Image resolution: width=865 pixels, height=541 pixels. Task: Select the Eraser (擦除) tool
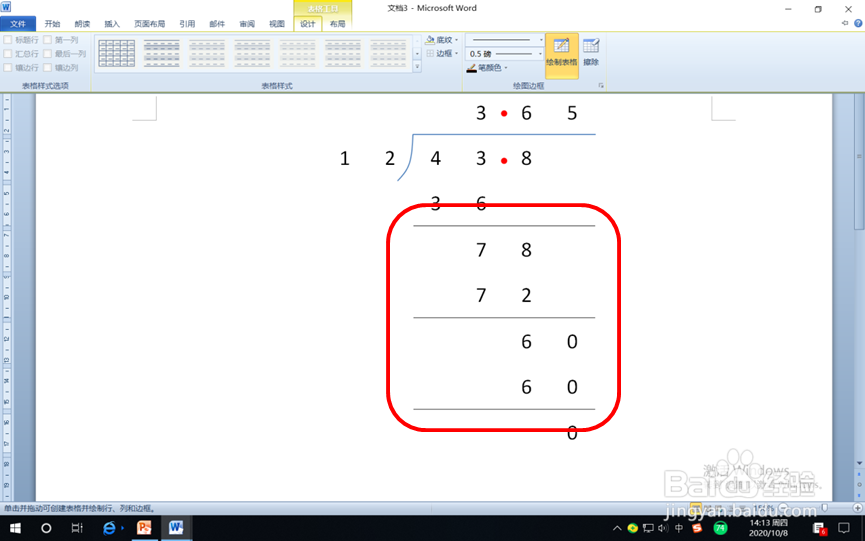tap(591, 52)
